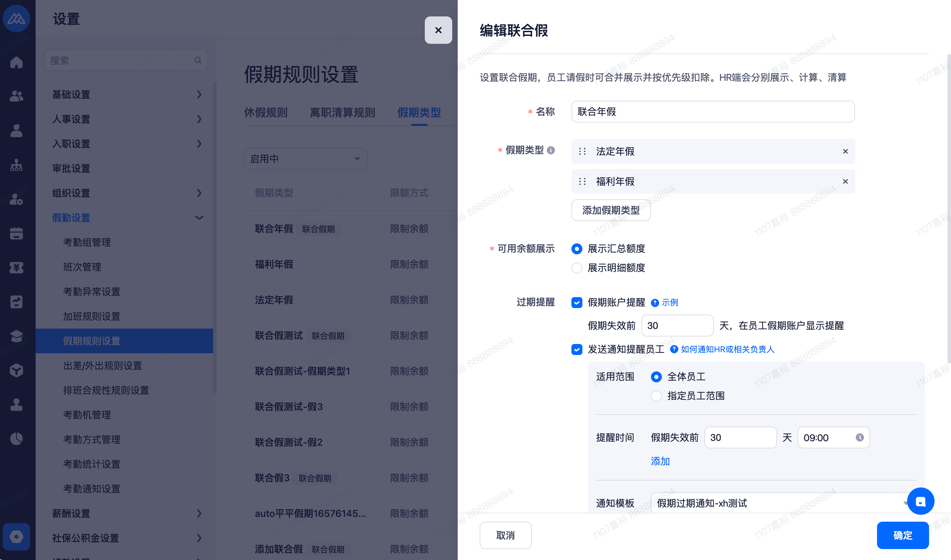Select 指定员工范围 radio button
The width and height of the screenshot is (951, 560).
click(x=656, y=396)
